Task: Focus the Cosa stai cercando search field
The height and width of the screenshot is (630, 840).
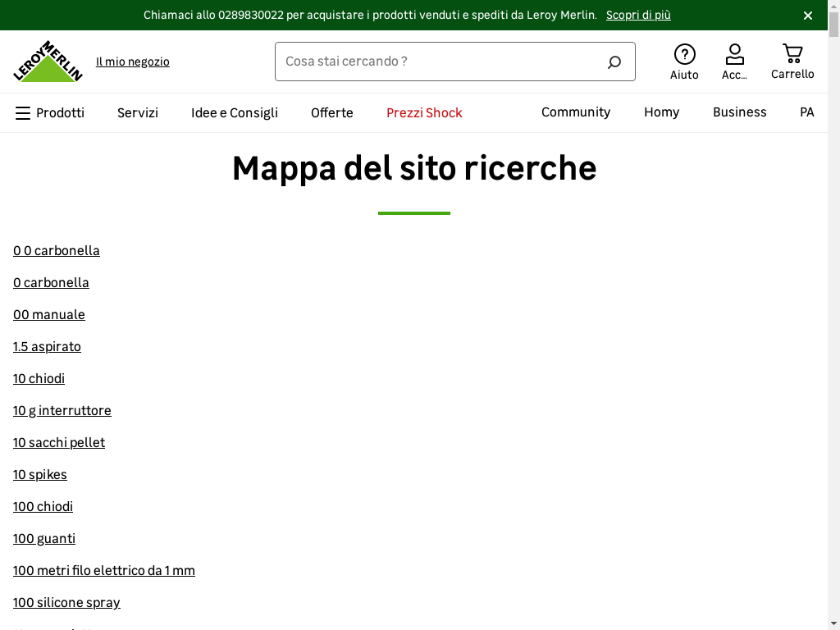Action: click(439, 62)
